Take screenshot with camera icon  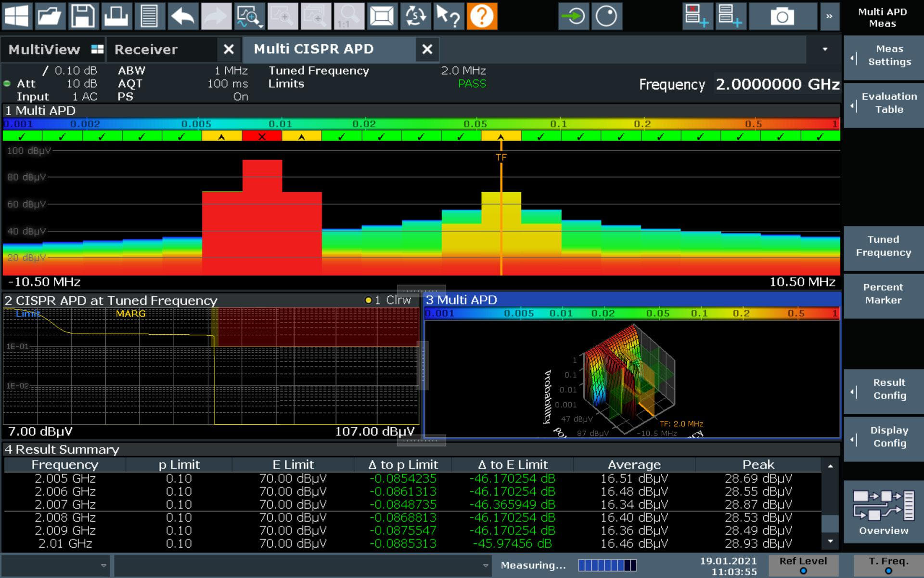[x=782, y=17]
